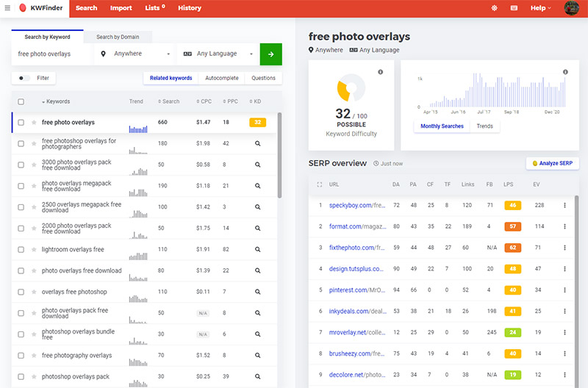Open the hamburger menu
Screen dimensions: 588x388
pos(7,8)
